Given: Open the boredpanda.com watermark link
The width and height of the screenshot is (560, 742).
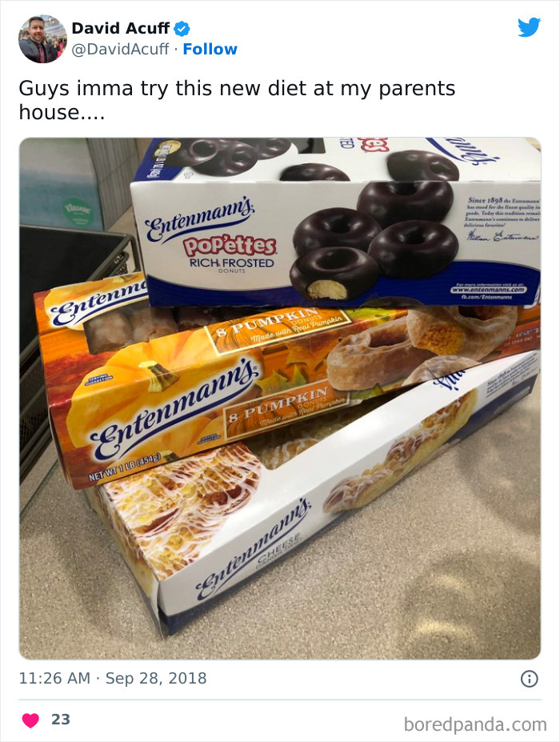Looking at the screenshot, I should pyautogui.click(x=475, y=724).
